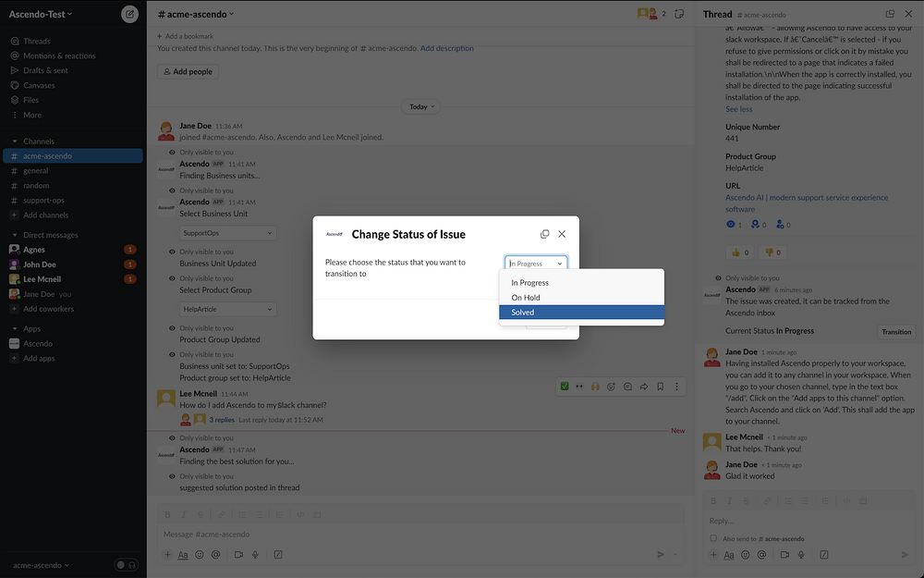Open the support-ops channel
924x578 pixels.
click(43, 201)
